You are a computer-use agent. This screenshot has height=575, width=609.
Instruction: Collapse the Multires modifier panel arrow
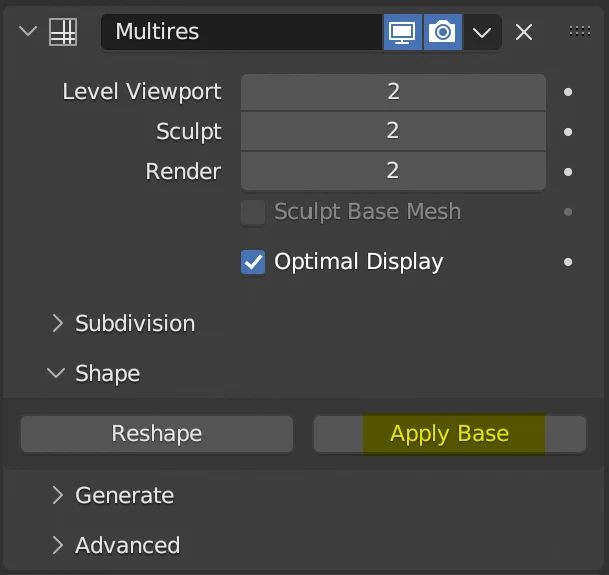click(27, 32)
